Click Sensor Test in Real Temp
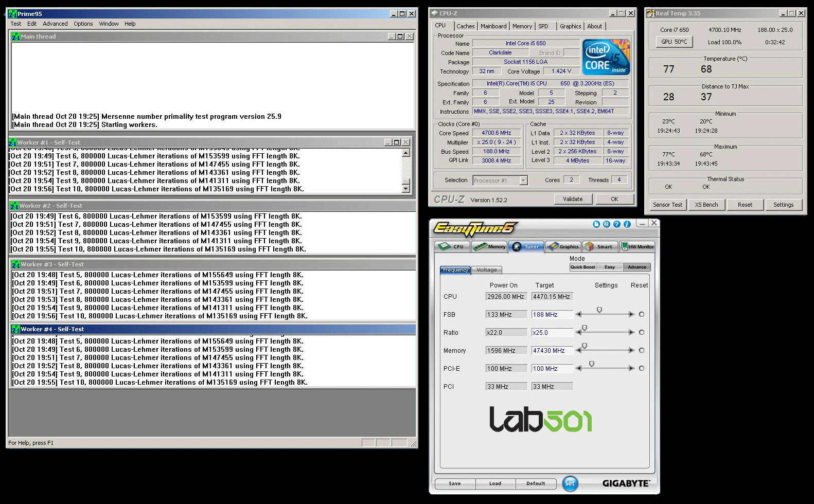Screen dimensions: 814x504 (667, 205)
